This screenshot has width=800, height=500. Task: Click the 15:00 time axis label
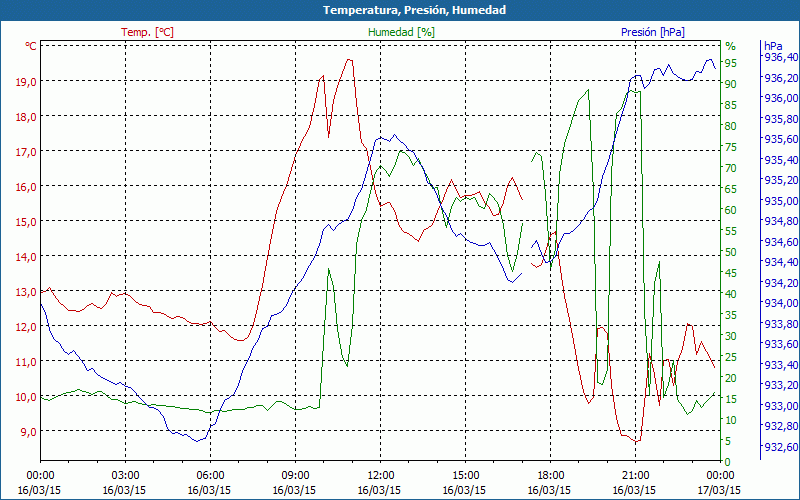point(465,476)
